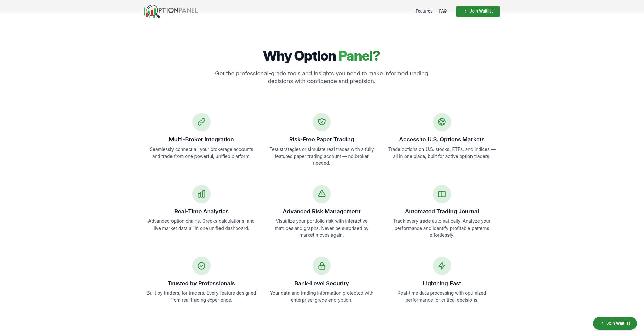The height and width of the screenshot is (331, 644).
Task: Click the Automated Trading Journal heading
Action: coord(442,211)
